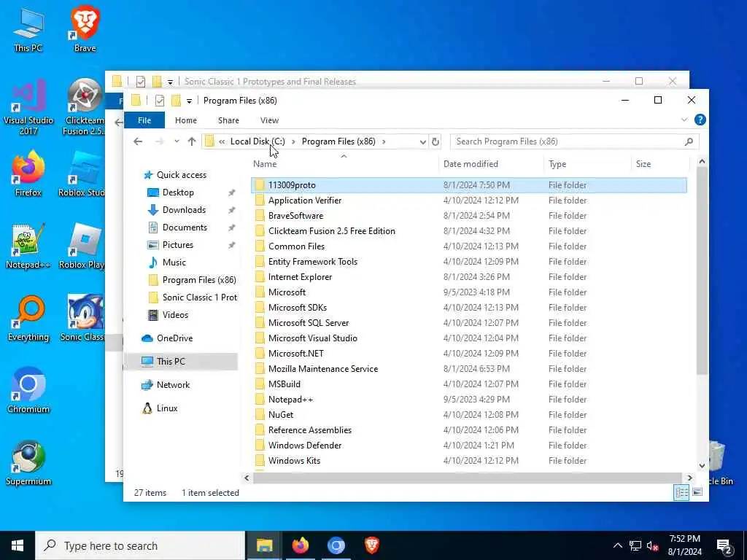747x560 pixels.
Task: Open the Share ribbon tab
Action: pos(228,120)
